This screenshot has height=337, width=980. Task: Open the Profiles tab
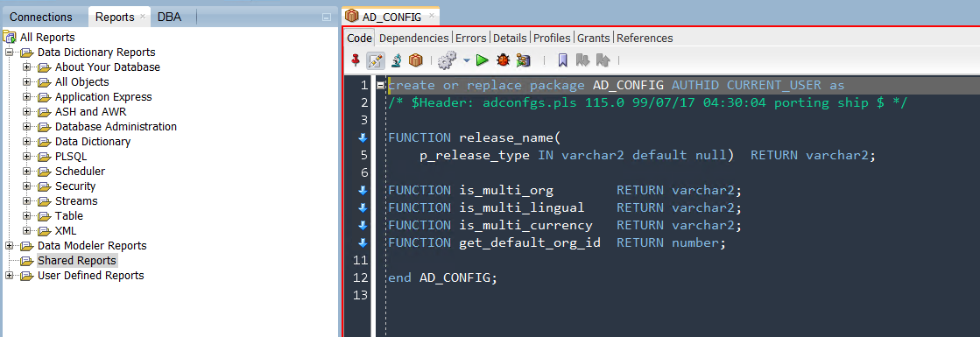552,39
